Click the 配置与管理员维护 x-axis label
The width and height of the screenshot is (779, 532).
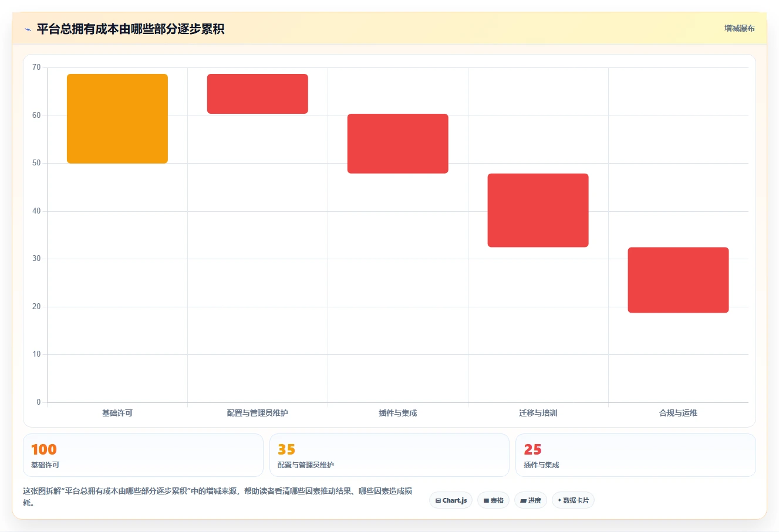pos(258,413)
